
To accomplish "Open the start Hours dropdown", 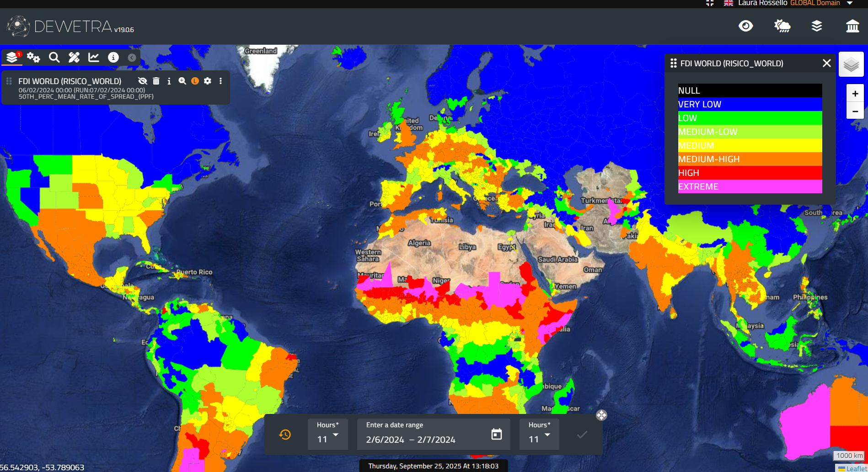I will (327, 435).
